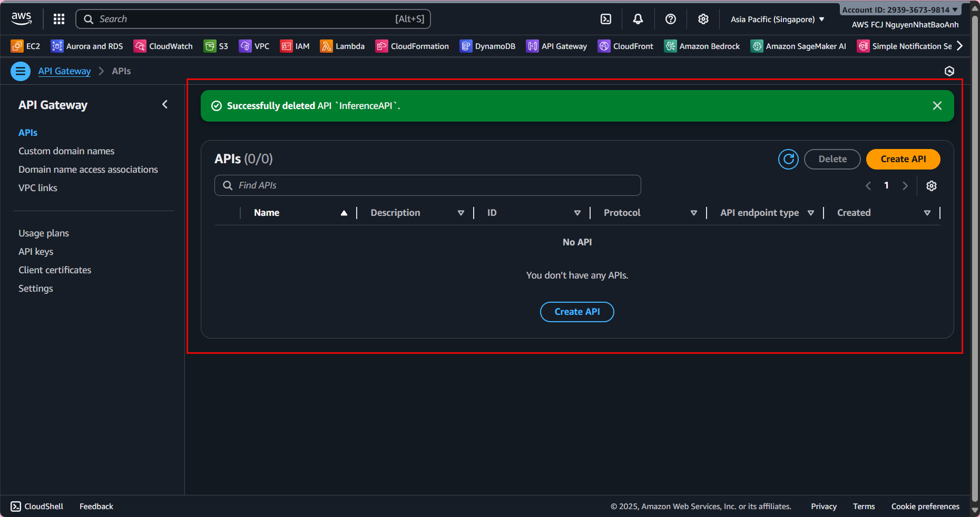Open CloudWatch shortcut
980x517 pixels.
pos(163,46)
